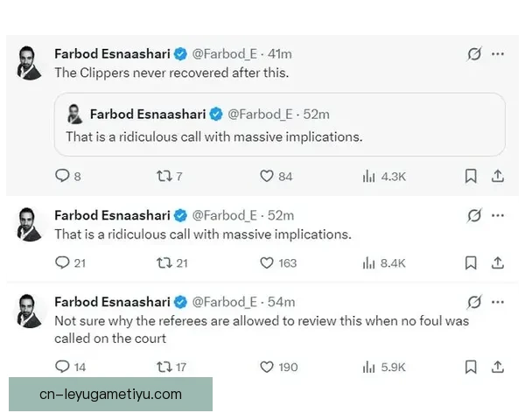Repost the 'Clippers never recovered' tweet
Viewport: 525px width, 420px height.
(x=163, y=176)
